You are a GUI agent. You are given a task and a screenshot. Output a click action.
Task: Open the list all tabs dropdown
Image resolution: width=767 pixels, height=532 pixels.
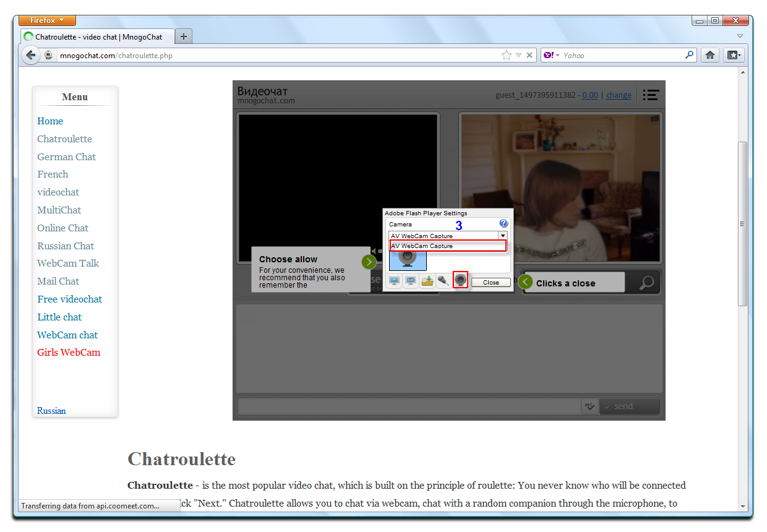click(x=740, y=36)
